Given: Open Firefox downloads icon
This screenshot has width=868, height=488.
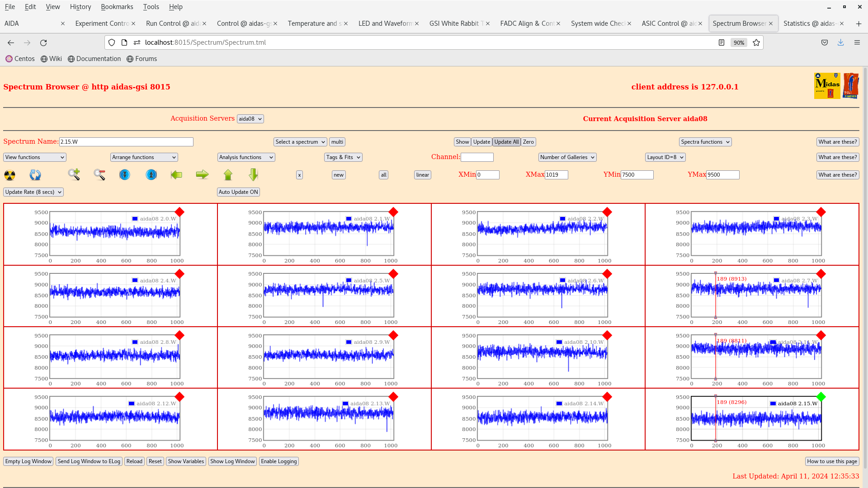Looking at the screenshot, I should click(840, 42).
